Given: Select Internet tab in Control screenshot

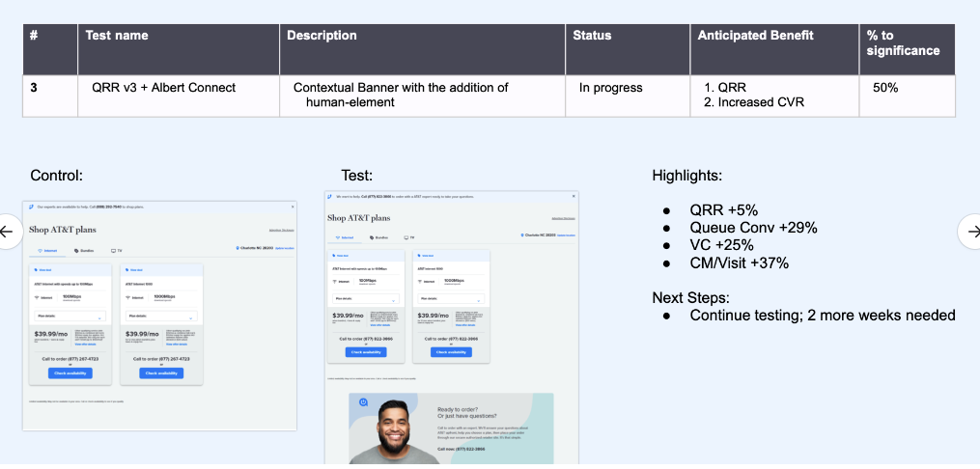Looking at the screenshot, I should click(x=47, y=251).
